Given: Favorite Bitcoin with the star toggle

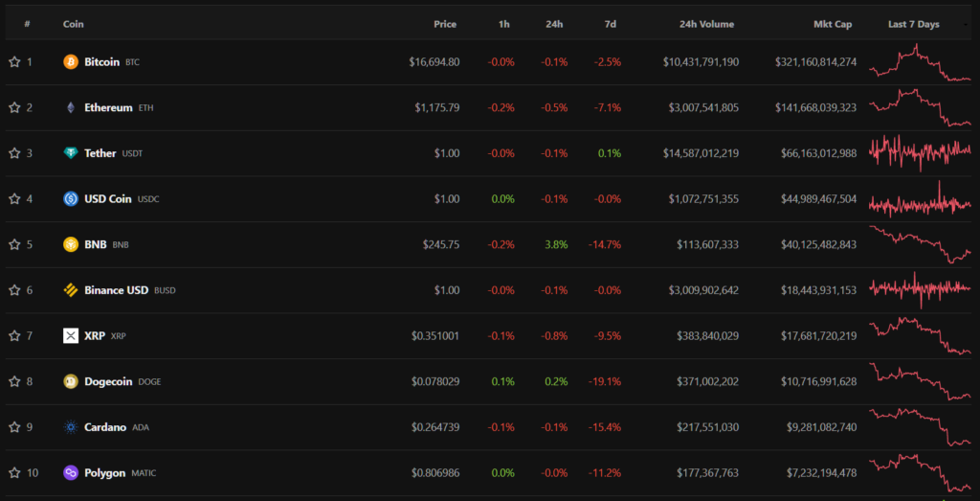Looking at the screenshot, I should click(14, 62).
